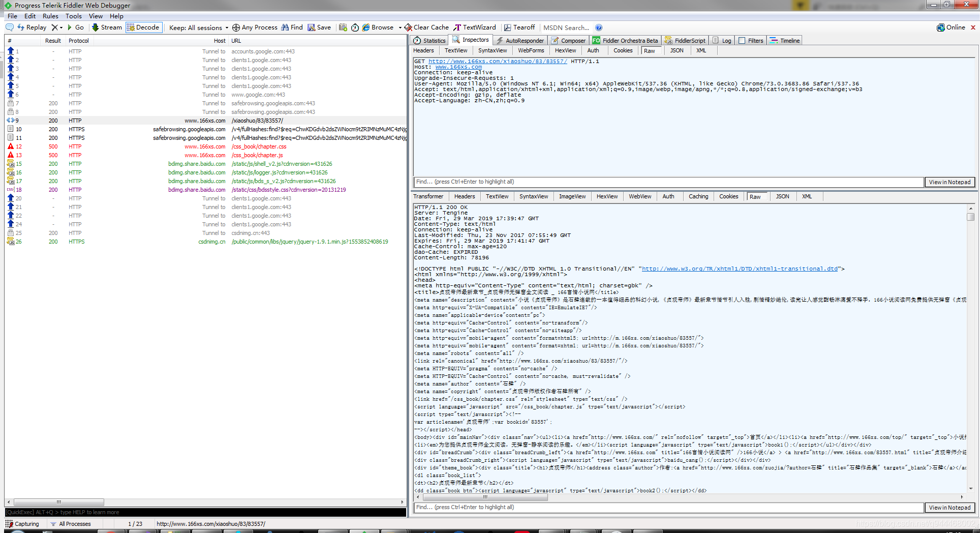Open the Browse dropdown arrow
This screenshot has width=980, height=533.
click(400, 27)
